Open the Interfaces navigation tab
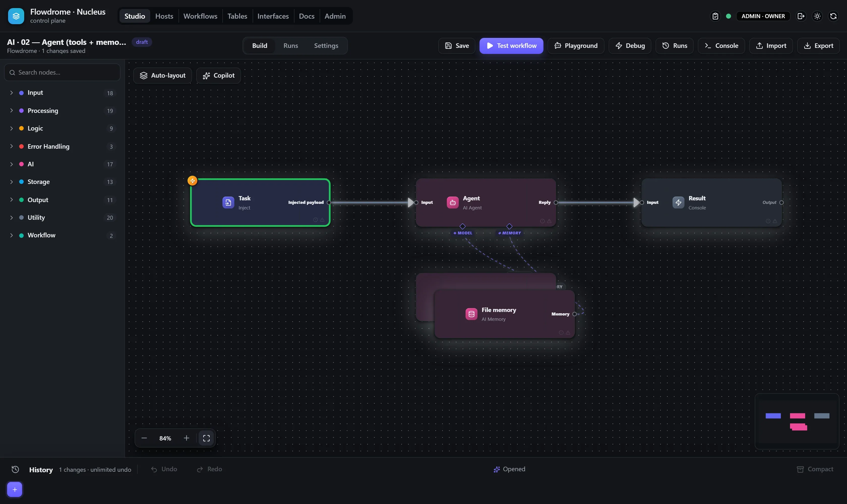Image resolution: width=847 pixels, height=504 pixels. coord(273,16)
